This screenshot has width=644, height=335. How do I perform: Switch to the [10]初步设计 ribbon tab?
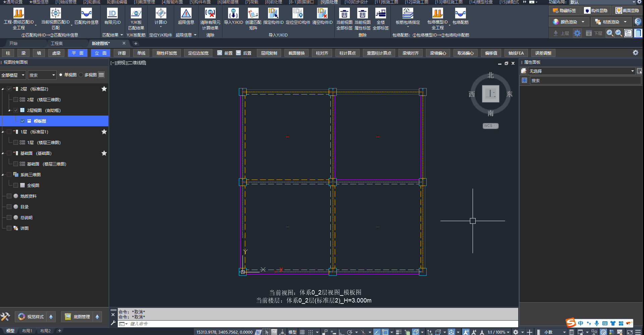(x=356, y=2)
